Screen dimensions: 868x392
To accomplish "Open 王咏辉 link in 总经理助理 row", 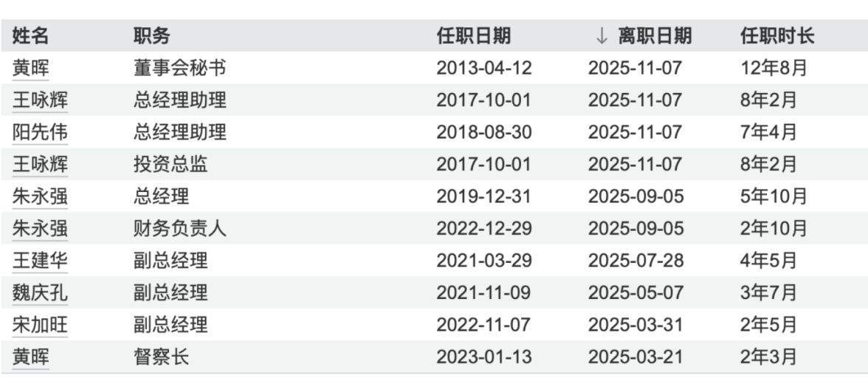I will pyautogui.click(x=40, y=100).
